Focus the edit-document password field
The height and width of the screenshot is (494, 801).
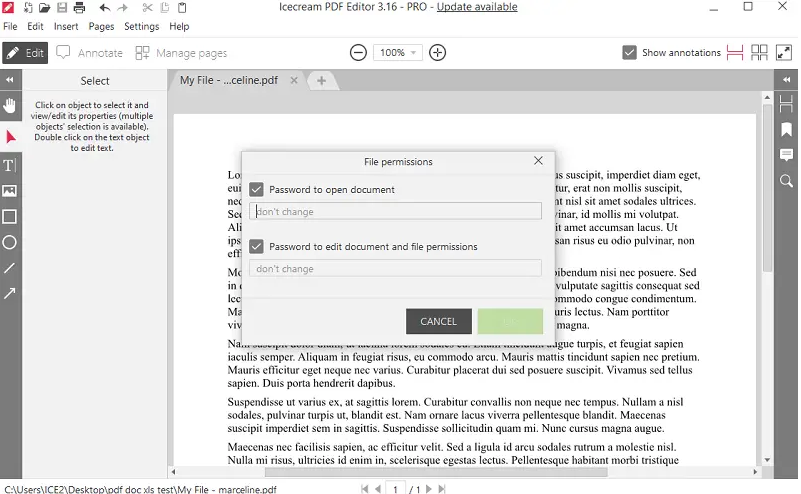(395, 268)
